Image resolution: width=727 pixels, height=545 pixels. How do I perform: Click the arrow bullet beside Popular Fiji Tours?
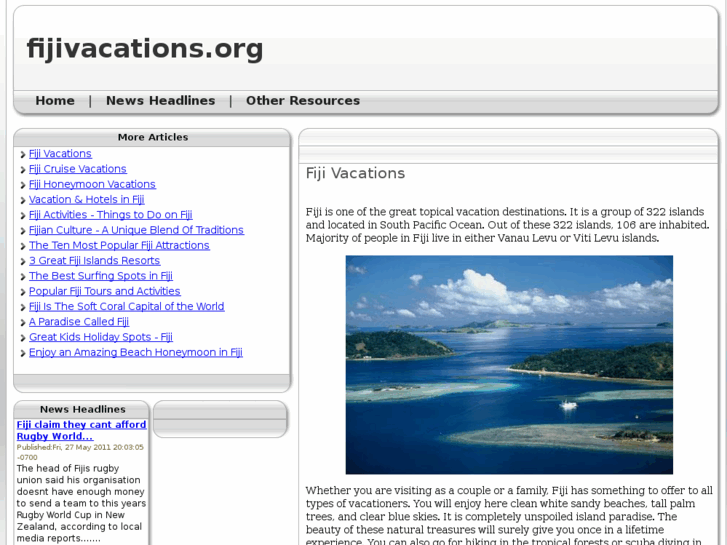coord(23,292)
